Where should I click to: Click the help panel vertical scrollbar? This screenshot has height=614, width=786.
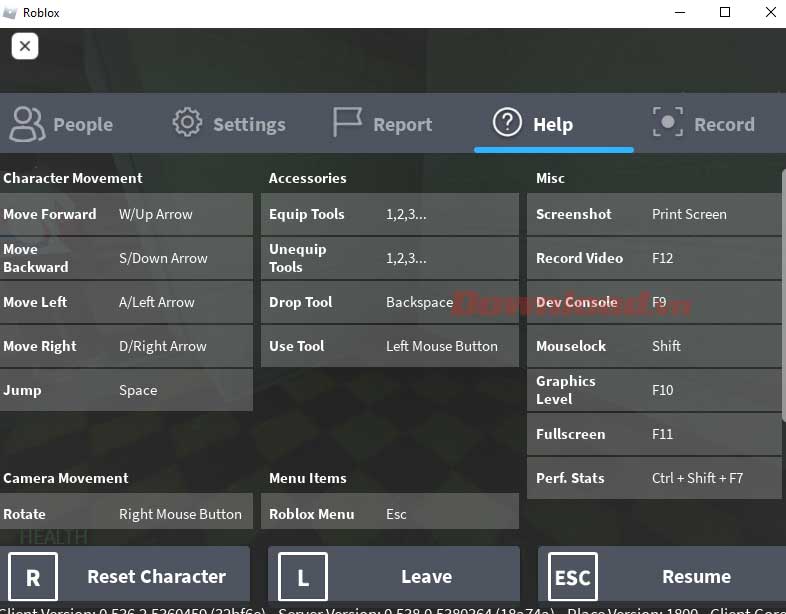[x=783, y=296]
